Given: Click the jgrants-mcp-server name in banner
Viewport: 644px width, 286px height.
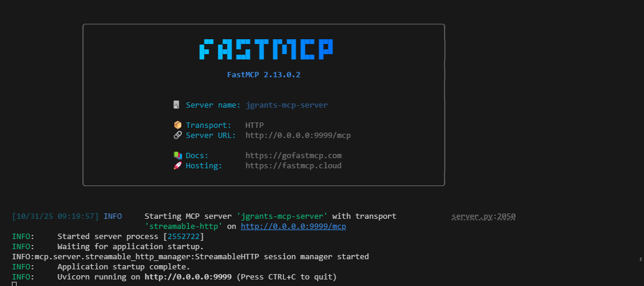Looking at the screenshot, I should [287, 105].
